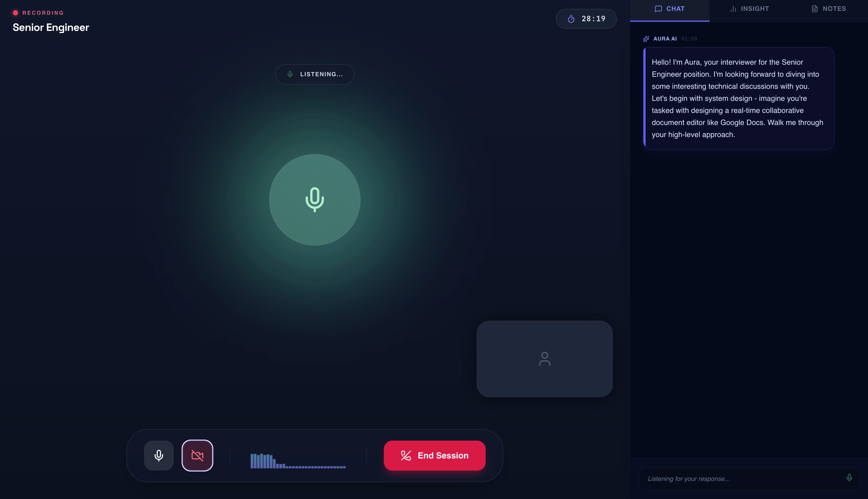Image resolution: width=868 pixels, height=499 pixels.
Task: Click the disabled camera icon
Action: [198, 456]
